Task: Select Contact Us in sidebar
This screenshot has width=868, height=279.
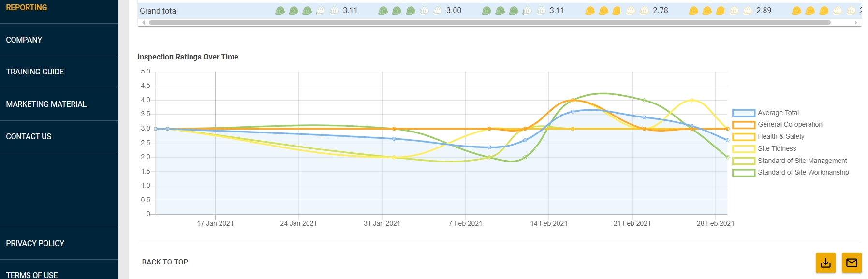Action: coord(29,136)
